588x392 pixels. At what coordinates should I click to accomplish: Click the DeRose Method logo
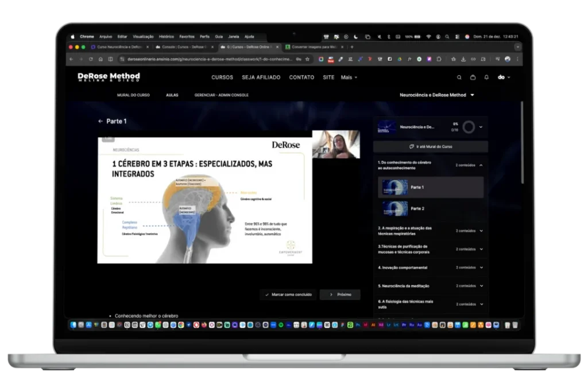(109, 77)
